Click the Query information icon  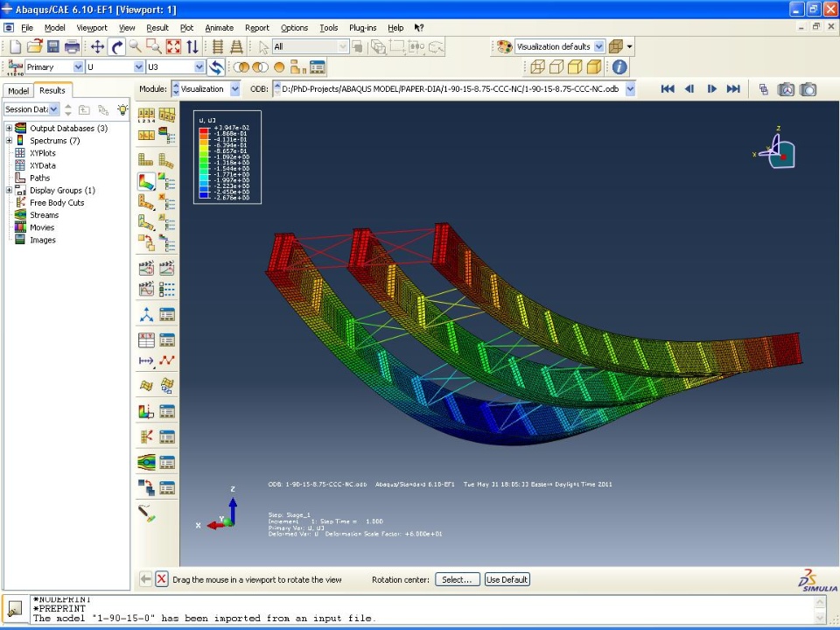pyautogui.click(x=619, y=67)
